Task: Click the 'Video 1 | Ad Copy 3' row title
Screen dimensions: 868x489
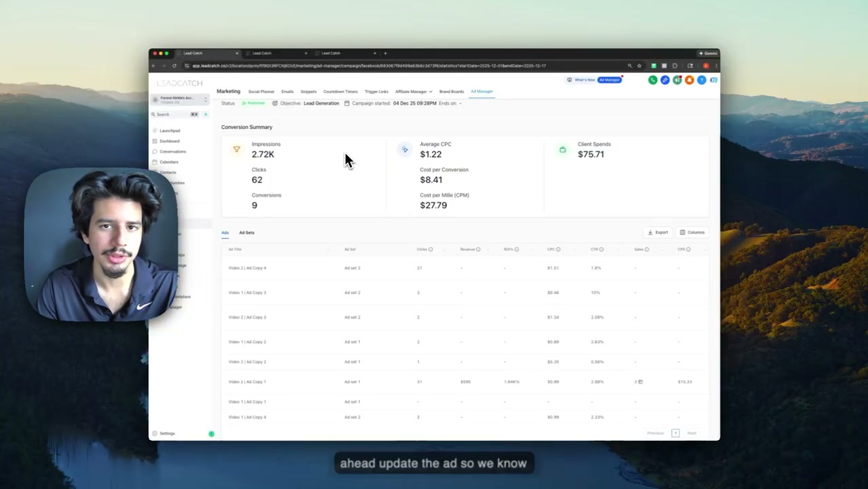Action: (247, 293)
